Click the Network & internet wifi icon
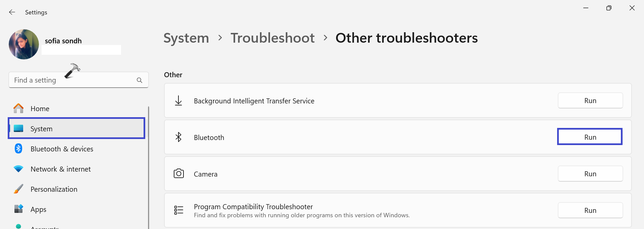The image size is (644, 229). [18, 169]
